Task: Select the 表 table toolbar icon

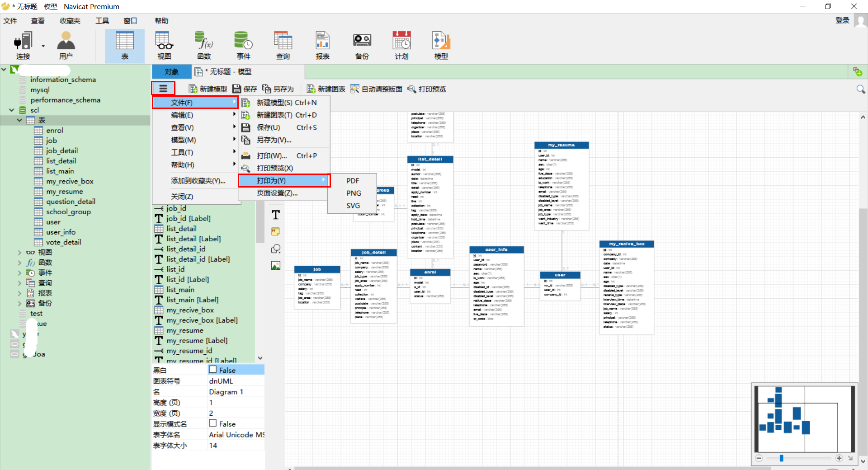Action: click(x=125, y=46)
